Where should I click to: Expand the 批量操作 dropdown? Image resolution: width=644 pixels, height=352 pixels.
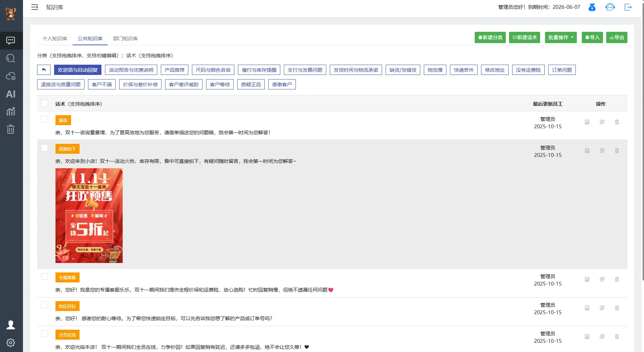pyautogui.click(x=561, y=37)
